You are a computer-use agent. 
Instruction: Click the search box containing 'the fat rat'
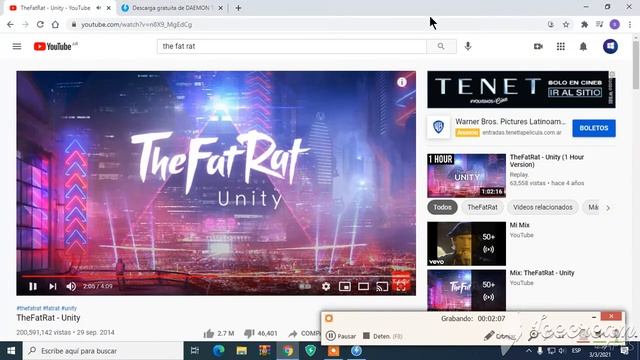(292, 46)
